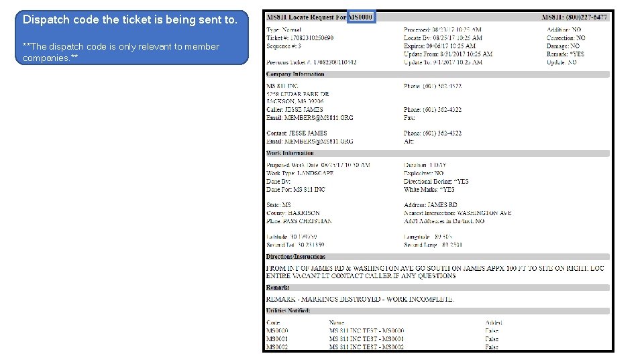Viewport: 644px width, 362px height.
Task: Select the 'White Marks: *YES' entry
Action: 429,190
